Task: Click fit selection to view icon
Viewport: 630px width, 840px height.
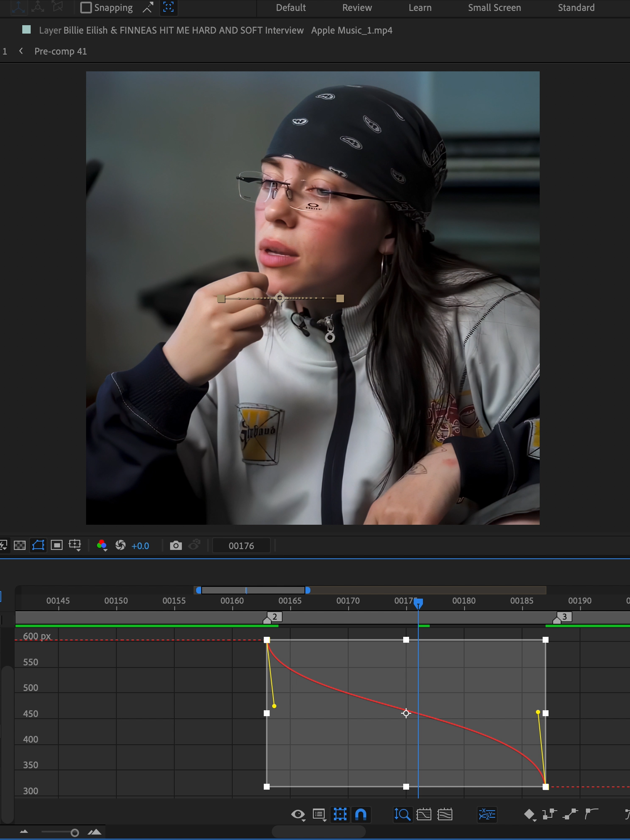Action: pyautogui.click(x=424, y=814)
